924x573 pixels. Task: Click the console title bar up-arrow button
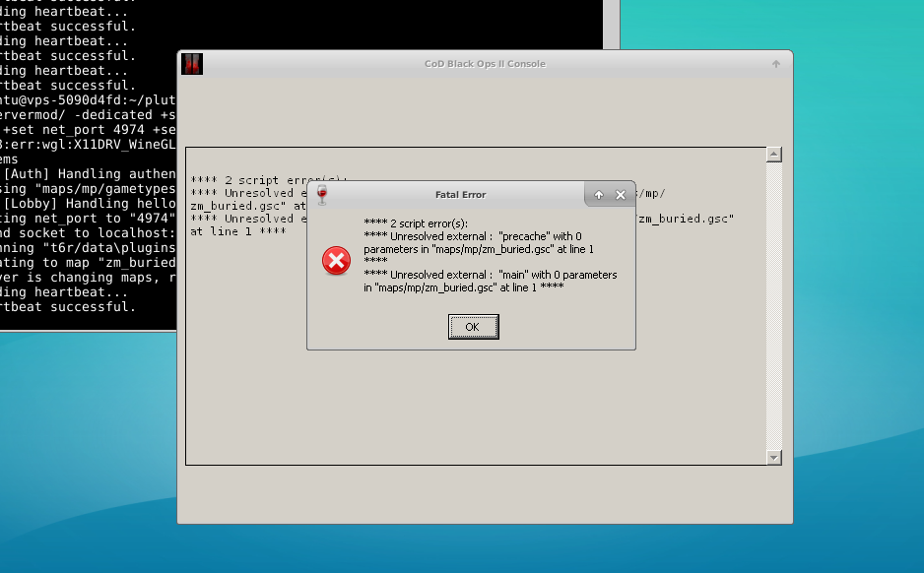[776, 64]
